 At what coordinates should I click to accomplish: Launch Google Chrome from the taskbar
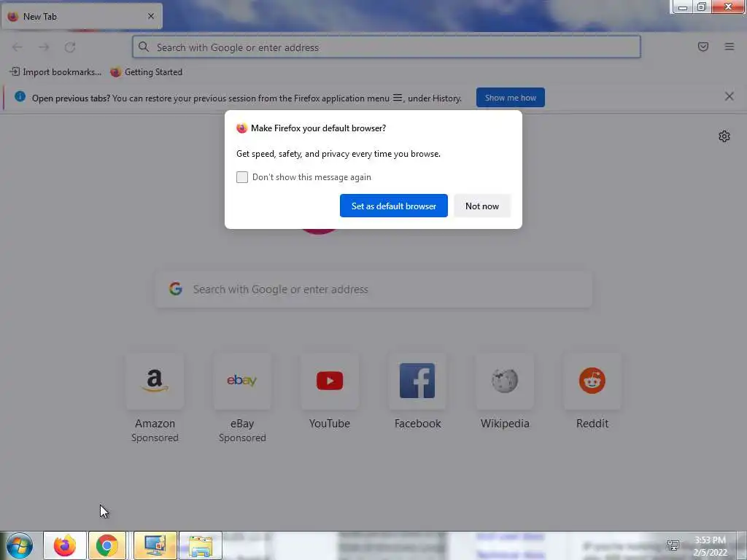click(x=107, y=545)
